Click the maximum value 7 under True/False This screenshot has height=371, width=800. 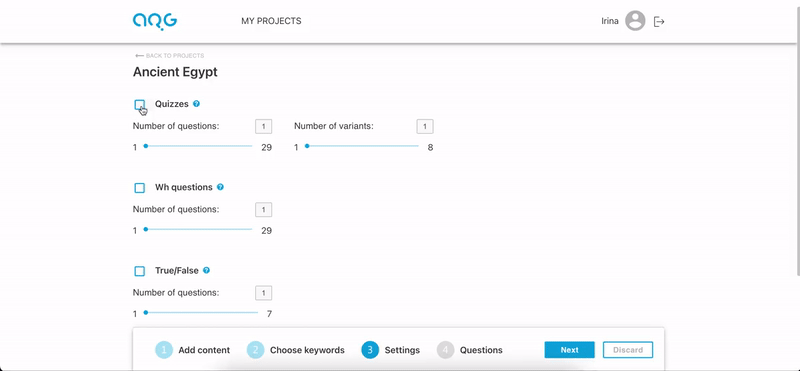click(269, 314)
